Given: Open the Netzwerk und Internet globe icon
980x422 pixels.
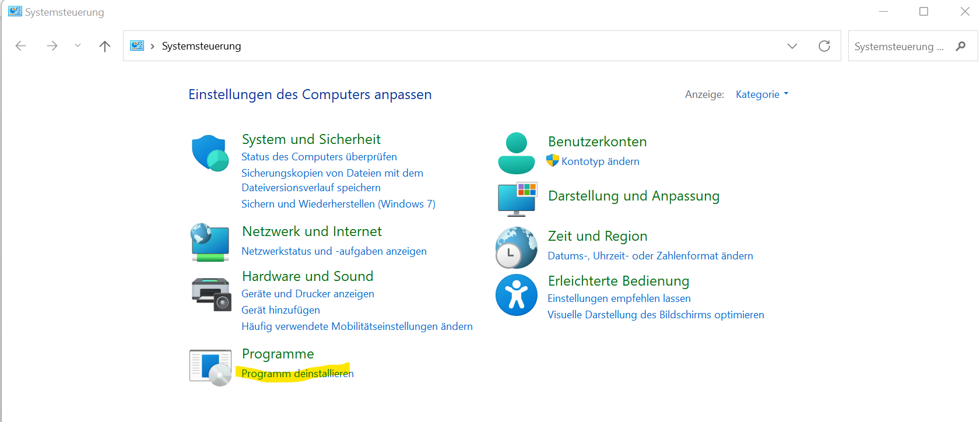Looking at the screenshot, I should click(x=210, y=242).
